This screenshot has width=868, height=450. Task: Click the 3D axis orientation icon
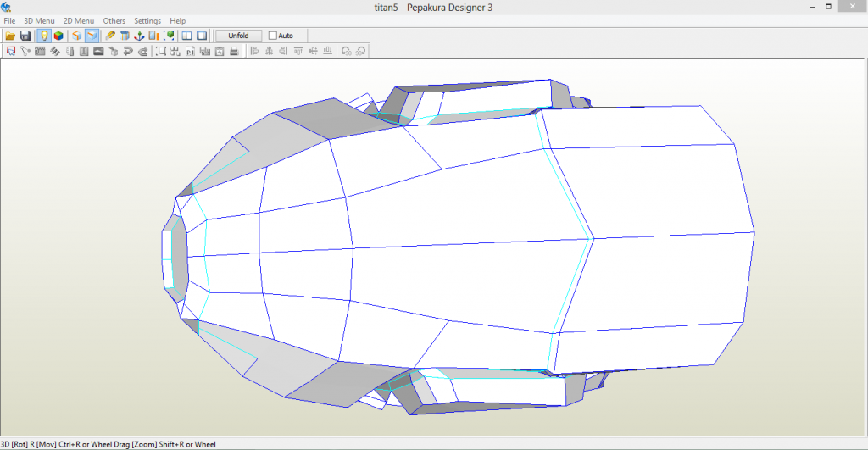click(139, 36)
